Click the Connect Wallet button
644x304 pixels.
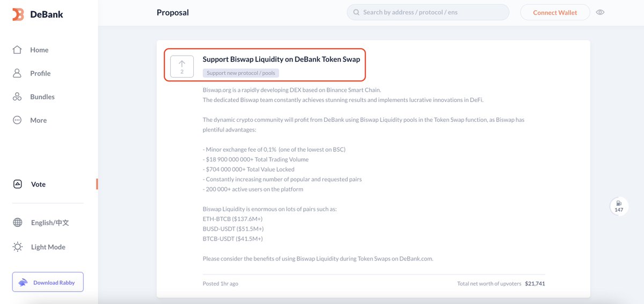[x=555, y=12]
